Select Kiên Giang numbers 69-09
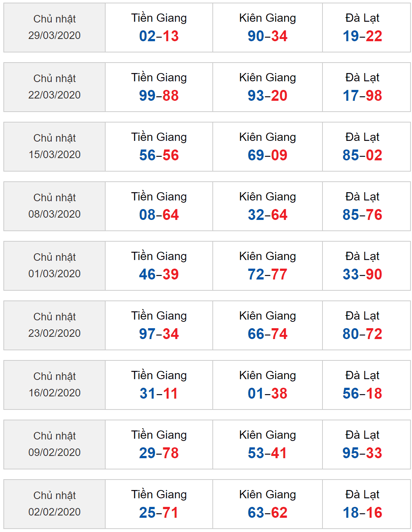Viewport: 412px width, 532px height. pos(267,155)
